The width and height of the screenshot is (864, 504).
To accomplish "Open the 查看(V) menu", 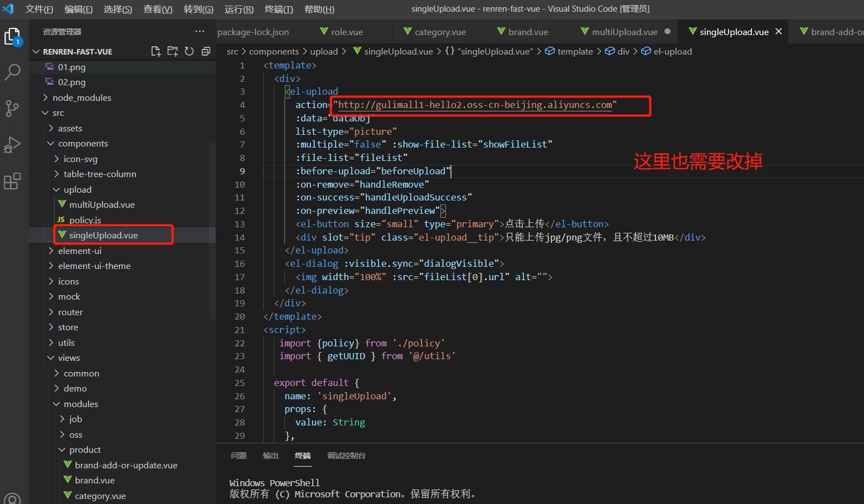I will pos(158,9).
